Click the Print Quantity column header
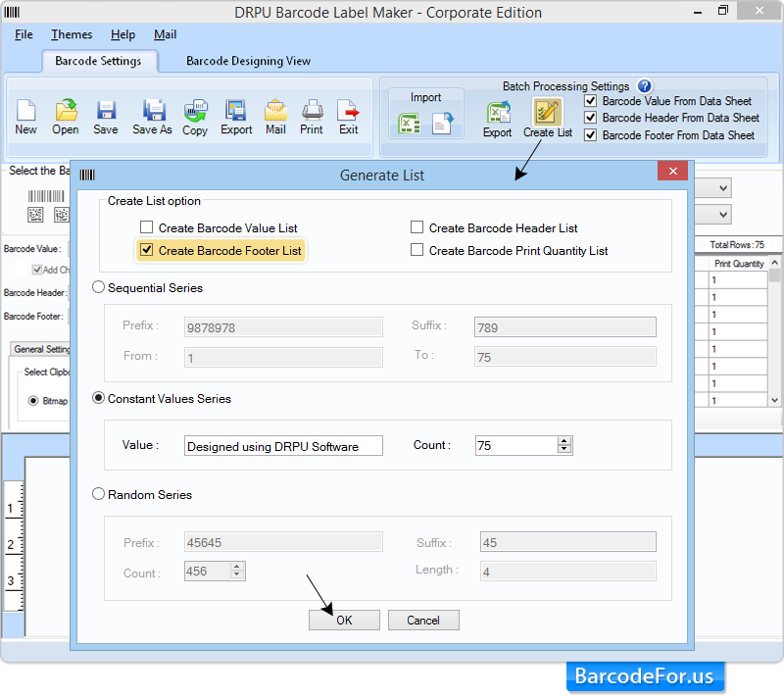This screenshot has height=698, width=784. coord(739,264)
